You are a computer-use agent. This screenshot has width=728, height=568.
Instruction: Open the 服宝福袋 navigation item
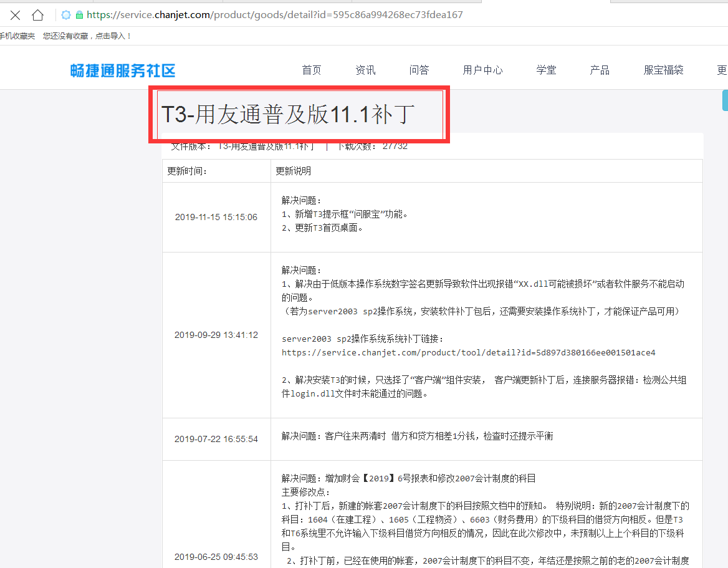(x=663, y=70)
